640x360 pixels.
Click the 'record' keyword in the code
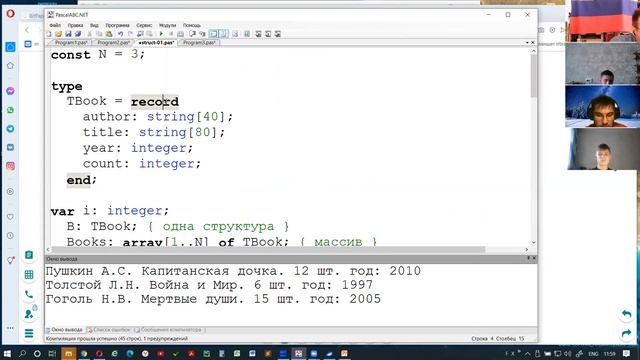pyautogui.click(x=155, y=102)
